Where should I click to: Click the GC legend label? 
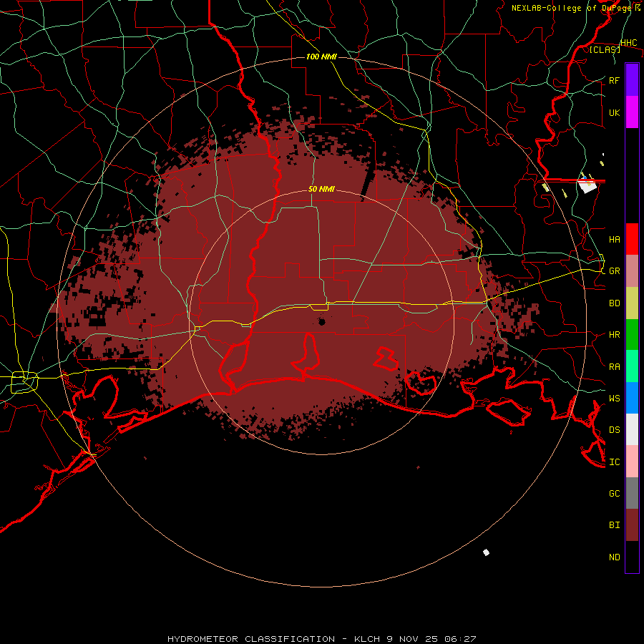point(614,493)
